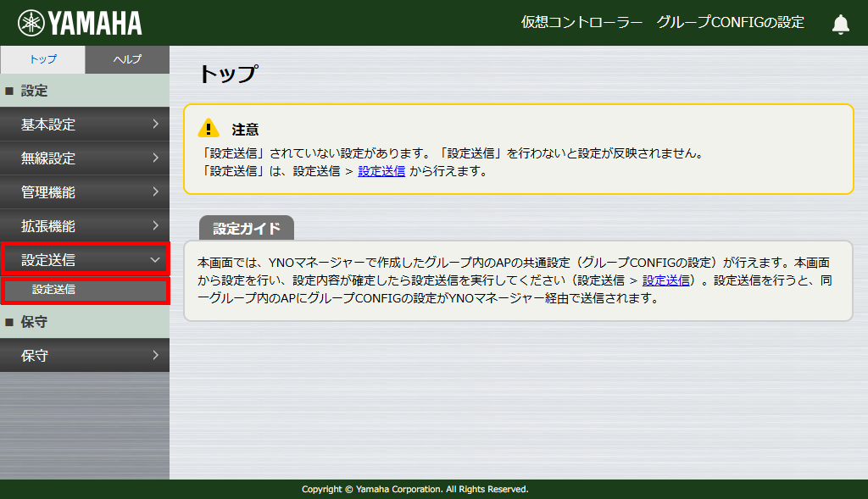The height and width of the screenshot is (499, 868).
Task: Open the 無線設定 menu
Action: pos(85,158)
